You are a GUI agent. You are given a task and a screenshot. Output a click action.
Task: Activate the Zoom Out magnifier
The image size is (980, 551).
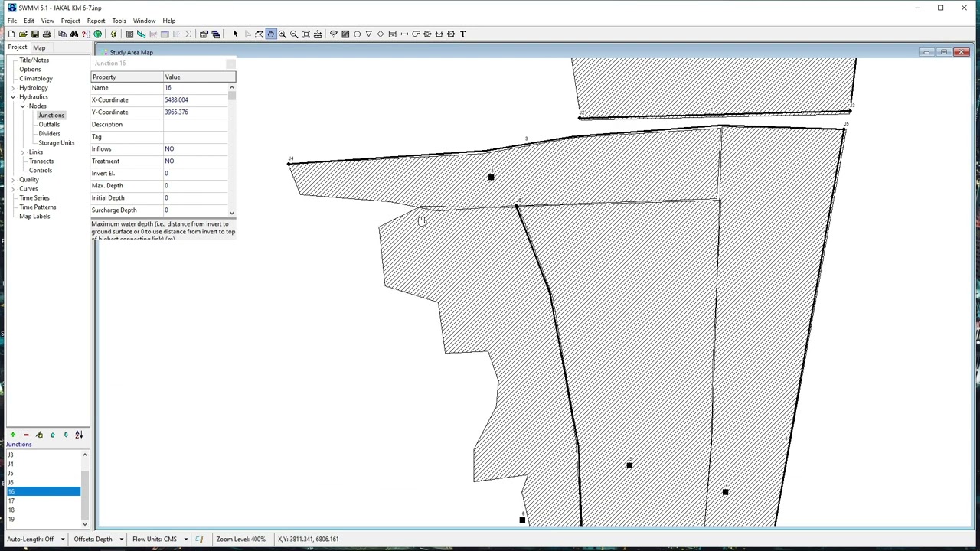point(294,34)
